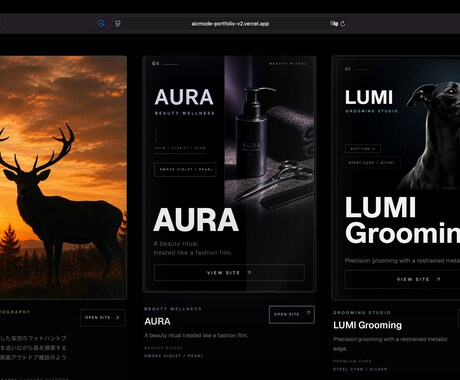This screenshot has height=380, width=460.
Task: Click the translate icon in the address bar
Action: 334,23
